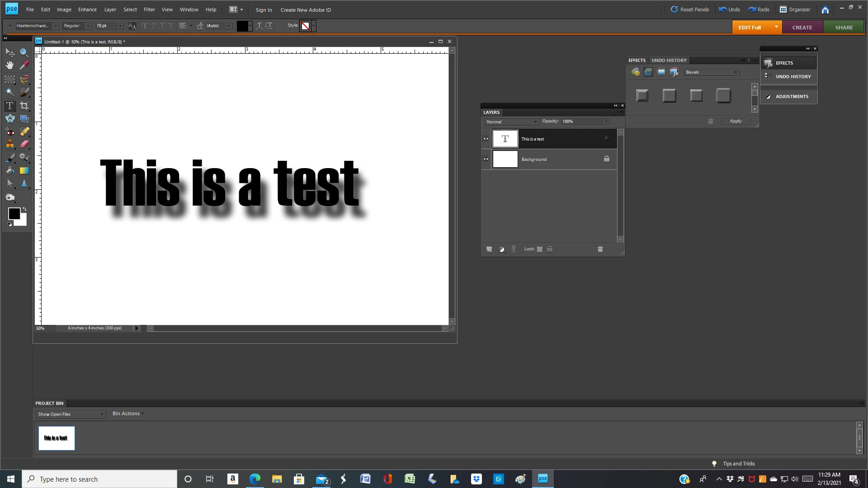Delete layer with Layers panel trash icon
The image size is (868, 488).
coord(600,249)
